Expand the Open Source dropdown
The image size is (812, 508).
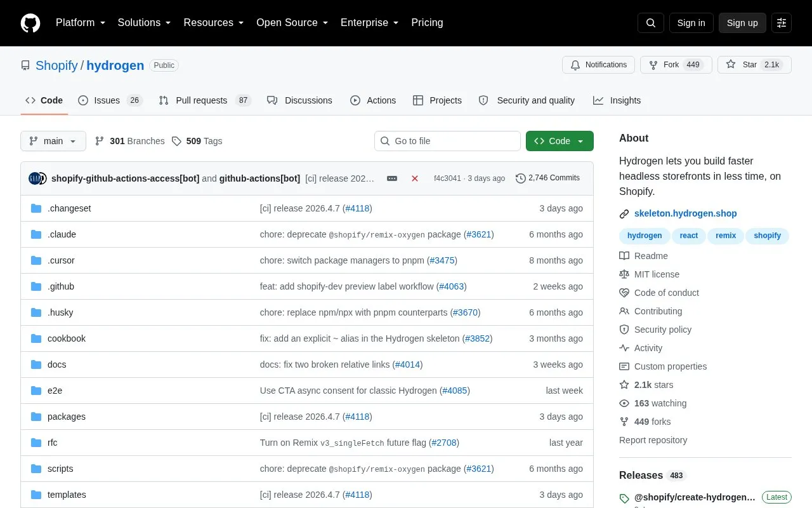[x=292, y=23]
